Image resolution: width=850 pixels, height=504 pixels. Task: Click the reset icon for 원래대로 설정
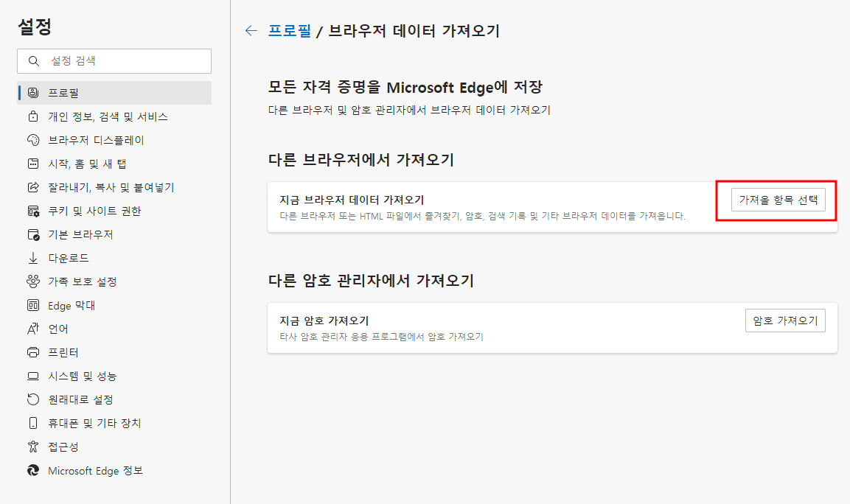coord(33,399)
